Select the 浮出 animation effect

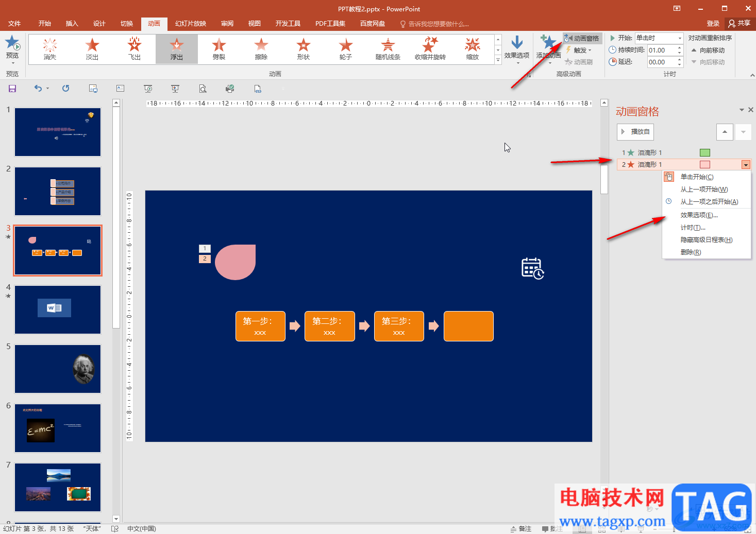coord(177,49)
